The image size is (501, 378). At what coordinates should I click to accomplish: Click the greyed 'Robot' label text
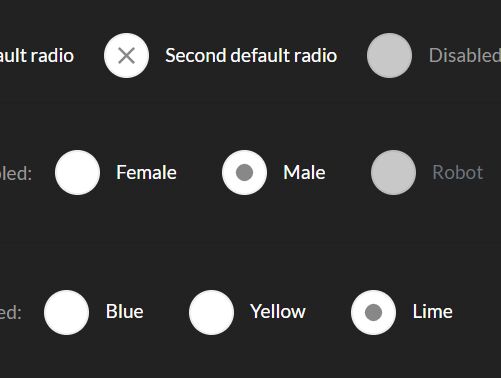point(458,172)
